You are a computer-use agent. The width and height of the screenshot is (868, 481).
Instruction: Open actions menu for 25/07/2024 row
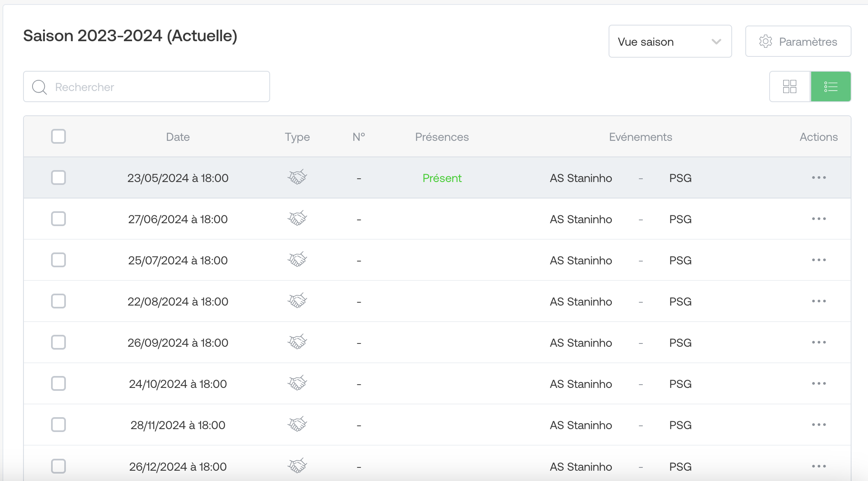[819, 260]
